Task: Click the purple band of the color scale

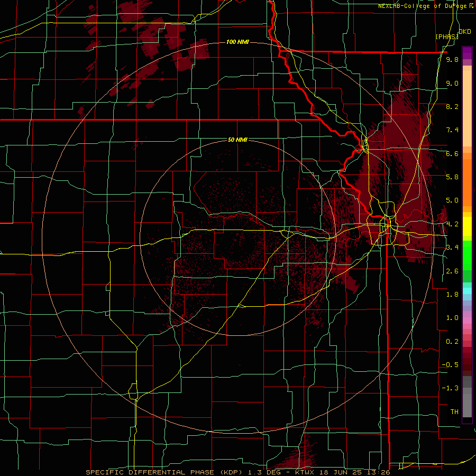Action: pyautogui.click(x=467, y=53)
